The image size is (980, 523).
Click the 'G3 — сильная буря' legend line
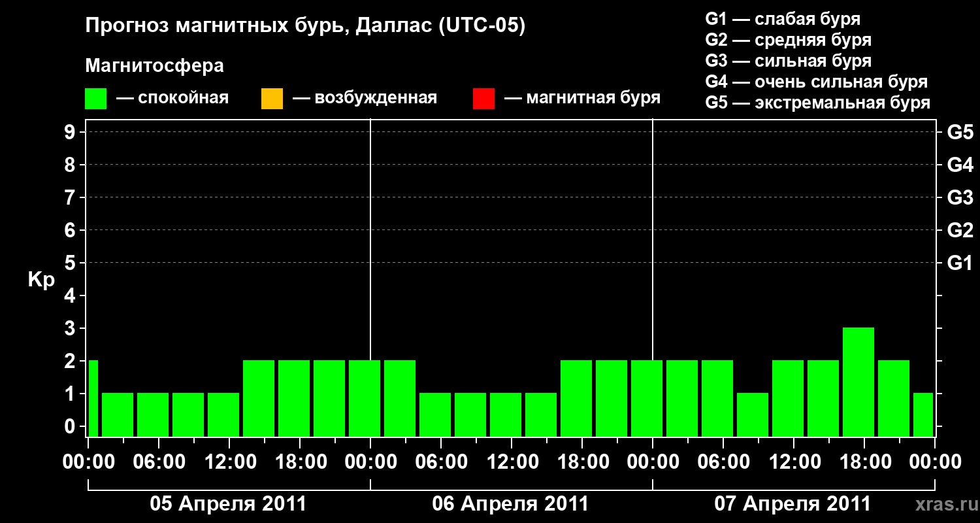[788, 61]
